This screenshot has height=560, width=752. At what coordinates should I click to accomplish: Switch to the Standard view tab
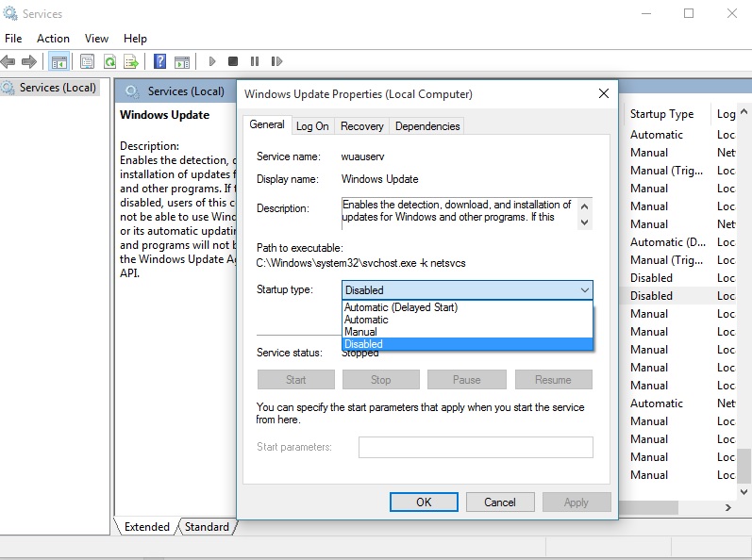pos(207,527)
